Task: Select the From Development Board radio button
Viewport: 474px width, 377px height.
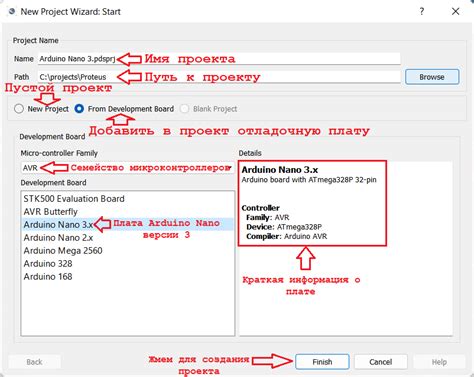Action: (x=79, y=109)
